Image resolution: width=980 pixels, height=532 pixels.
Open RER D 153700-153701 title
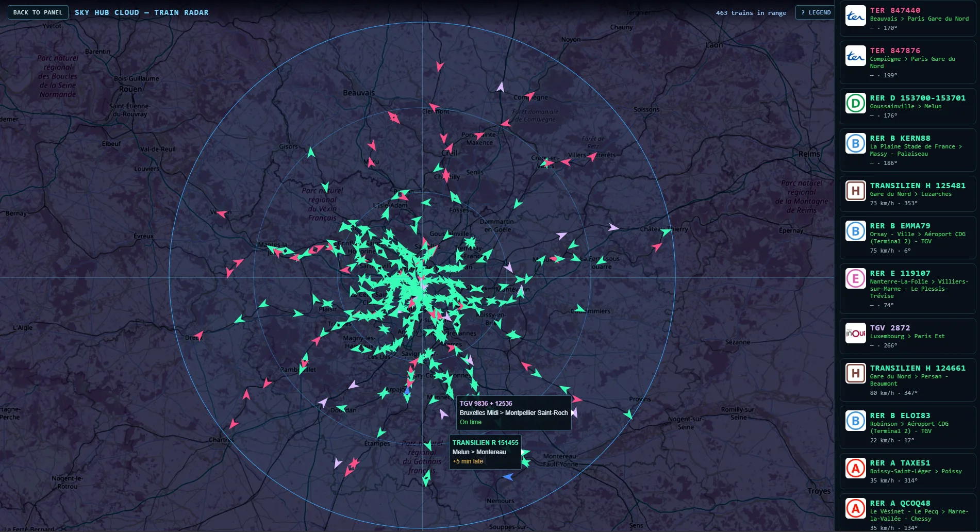[x=918, y=98]
